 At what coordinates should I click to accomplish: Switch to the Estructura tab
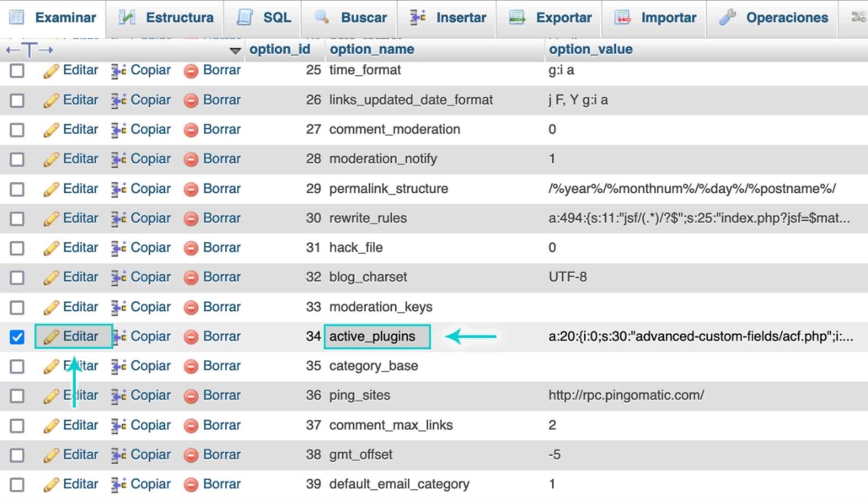(167, 17)
